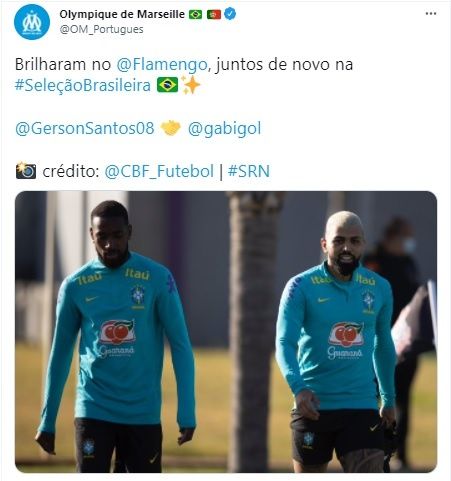Click the Brazil flag emoji after hashtag

168,85
